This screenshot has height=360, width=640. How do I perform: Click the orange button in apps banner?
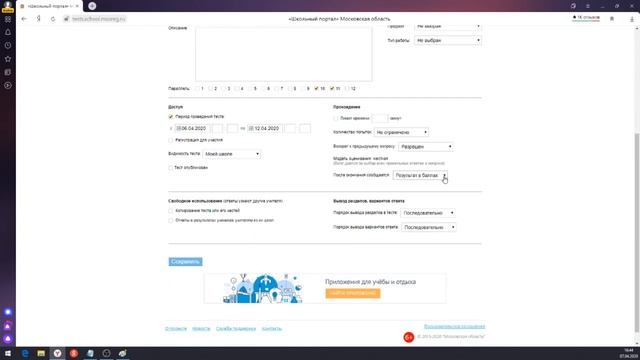click(353, 293)
